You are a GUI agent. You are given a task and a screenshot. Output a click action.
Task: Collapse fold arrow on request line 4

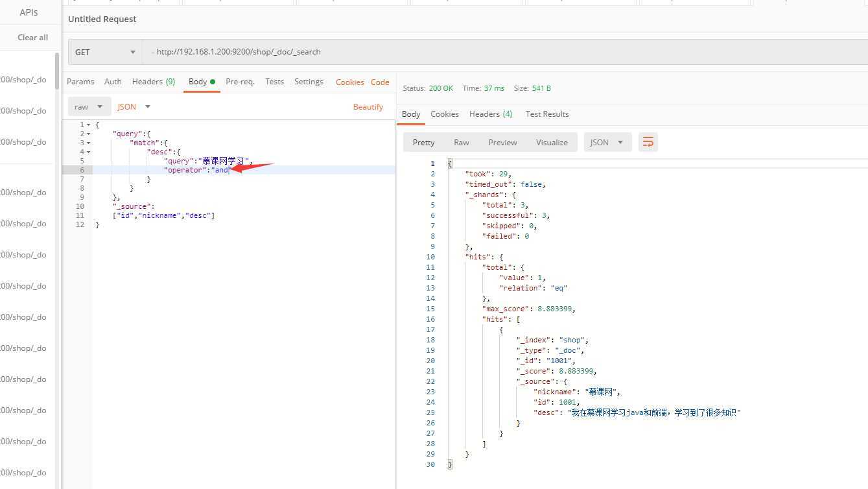[89, 152]
